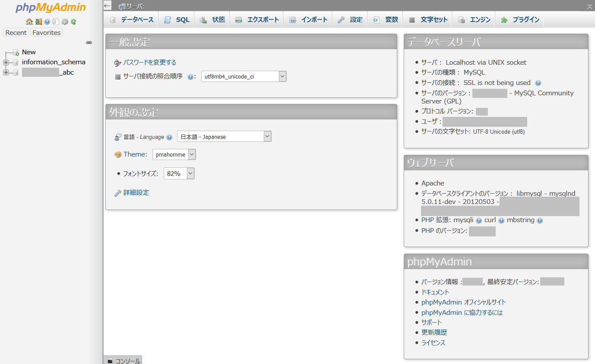Open the SQL tab
Image resolution: width=595 pixels, height=364 pixels.
tap(177, 19)
